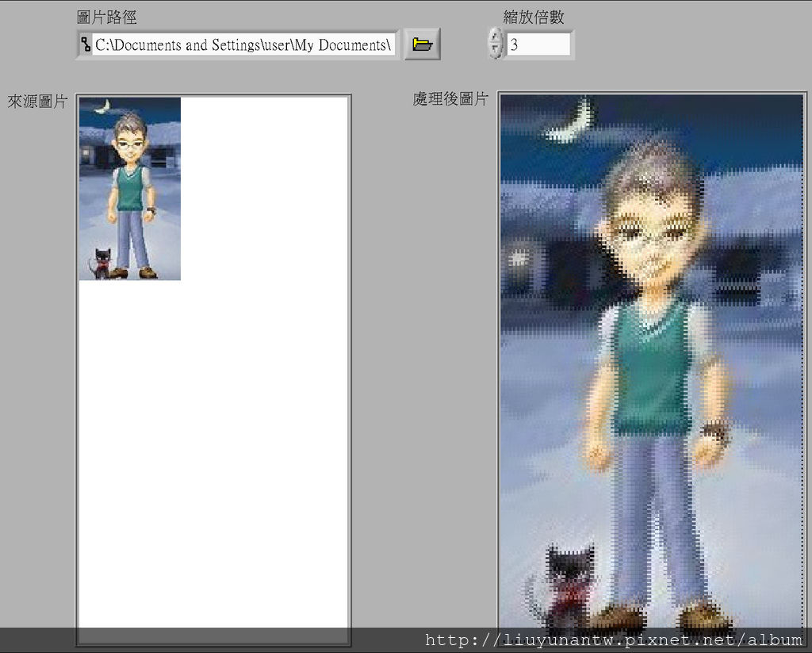Viewport: 812px width, 653px height.
Task: Increase the 縮放倍數 value with up arrow
Action: click(496, 36)
